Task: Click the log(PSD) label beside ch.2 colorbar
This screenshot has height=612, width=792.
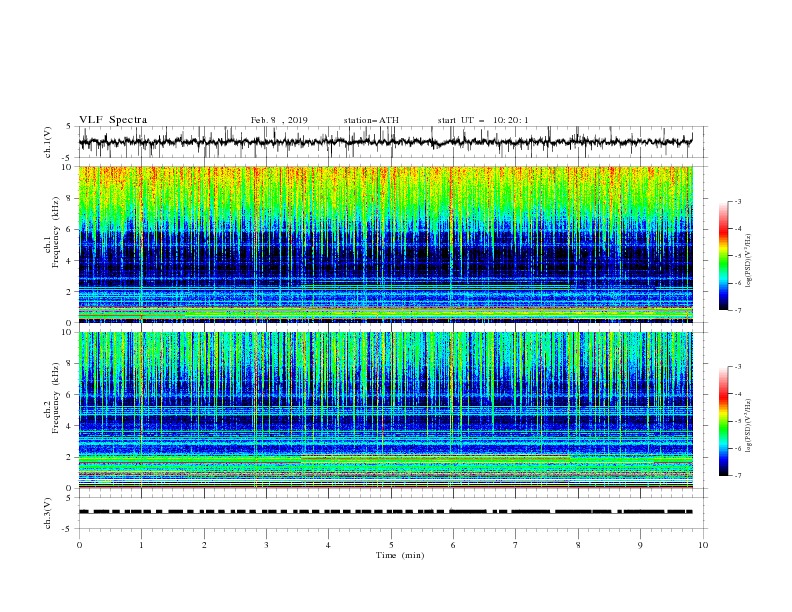Action: click(748, 426)
